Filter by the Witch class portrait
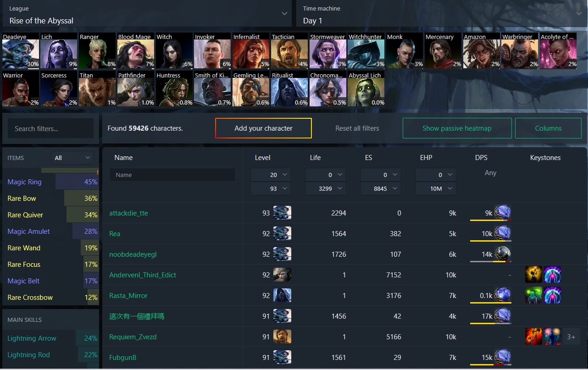 coord(174,50)
